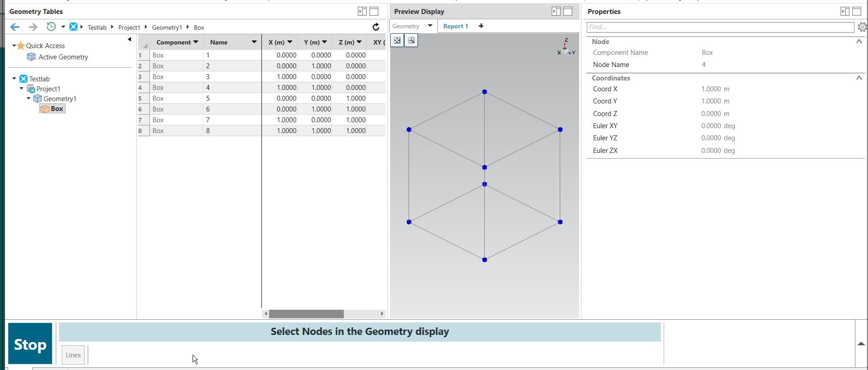Collapse the Geometry1 tree node

point(29,98)
